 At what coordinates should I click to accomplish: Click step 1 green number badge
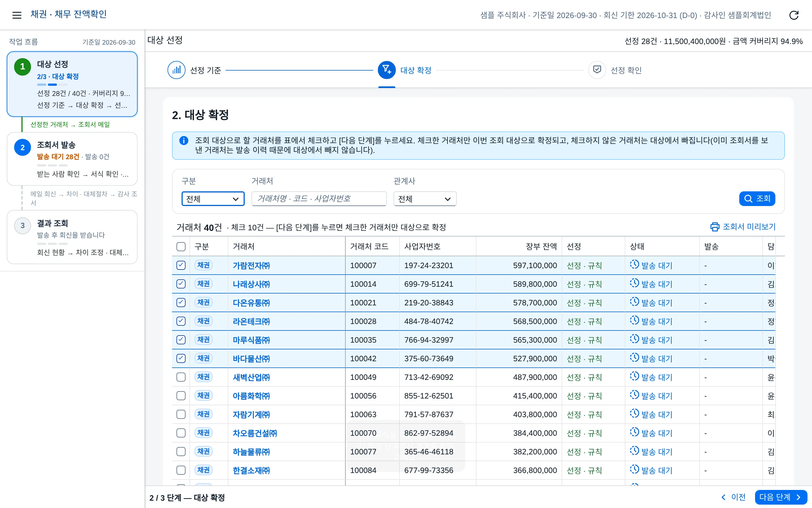(x=23, y=67)
